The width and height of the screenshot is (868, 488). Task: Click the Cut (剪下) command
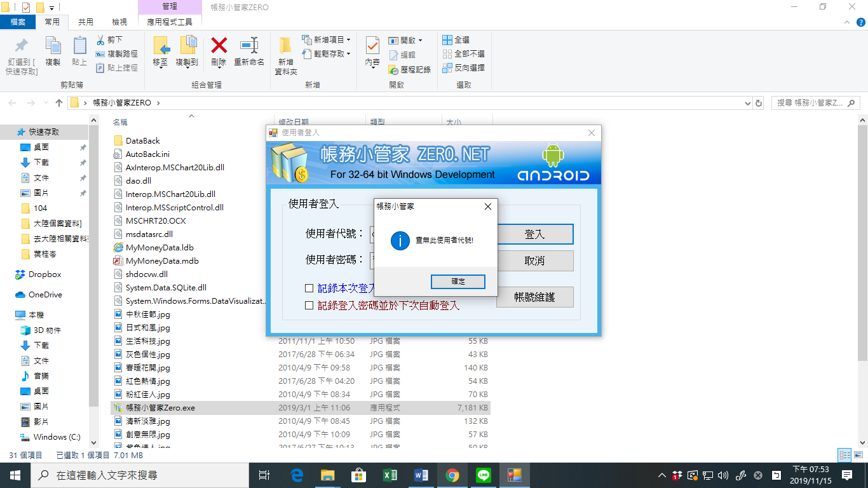(109, 40)
